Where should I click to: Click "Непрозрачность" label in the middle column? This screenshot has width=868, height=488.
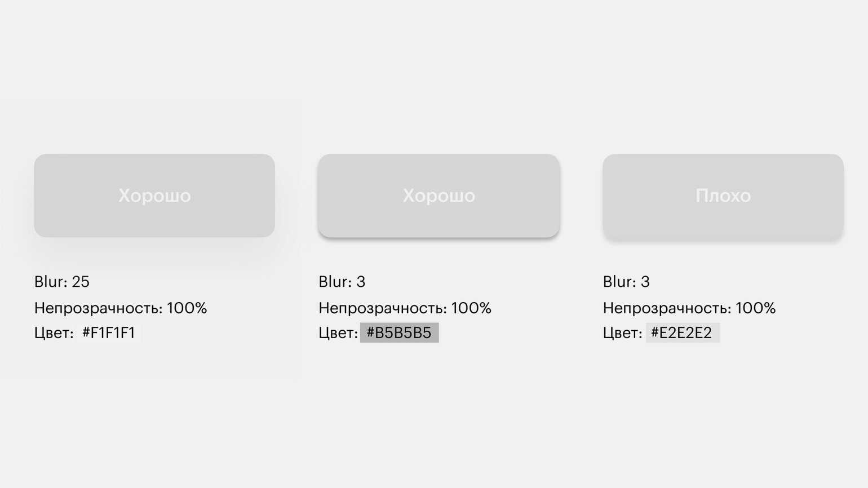click(x=382, y=308)
